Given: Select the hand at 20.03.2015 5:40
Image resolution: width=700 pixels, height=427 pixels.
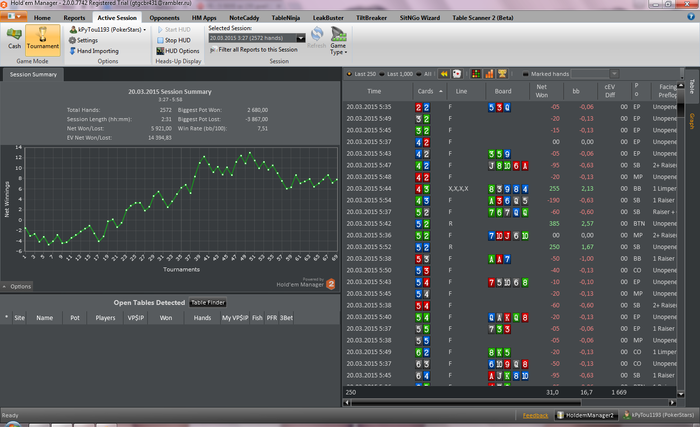Looking at the screenshot, I should [511, 317].
